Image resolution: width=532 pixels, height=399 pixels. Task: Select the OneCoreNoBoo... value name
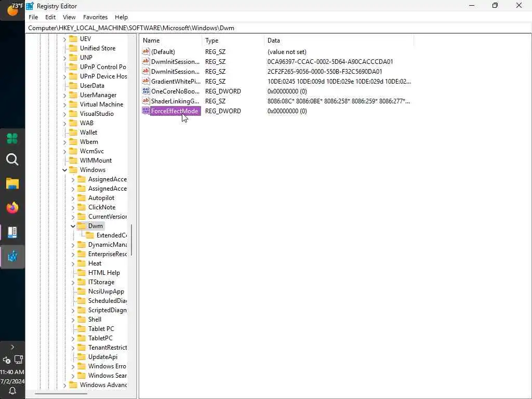(x=176, y=91)
